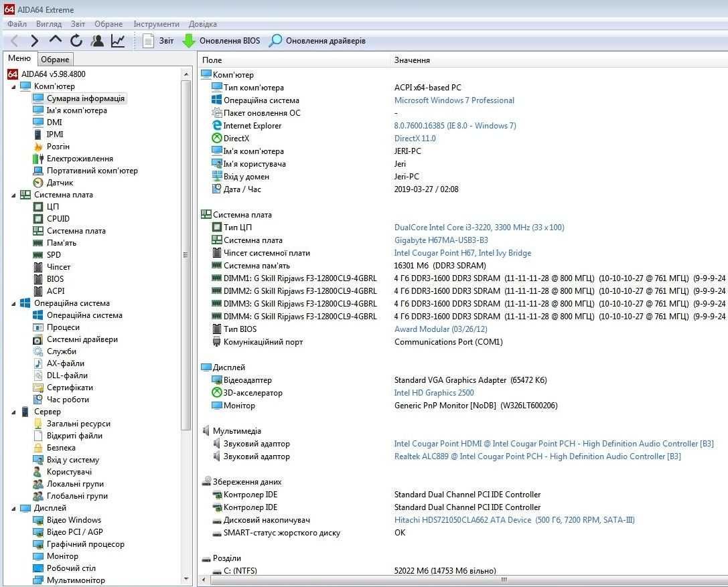This screenshot has width=728, height=587.
Task: Open the Датчик sensor item
Action: (x=60, y=182)
